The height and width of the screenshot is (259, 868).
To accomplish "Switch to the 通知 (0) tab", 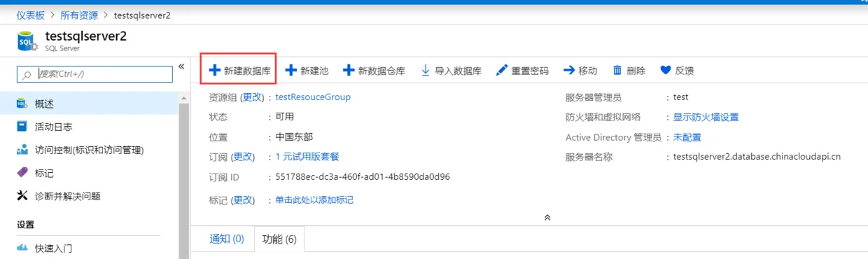I will (227, 239).
